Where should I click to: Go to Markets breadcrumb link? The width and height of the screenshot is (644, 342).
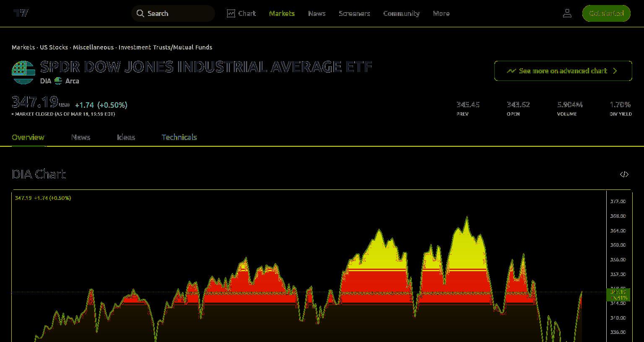coord(23,47)
